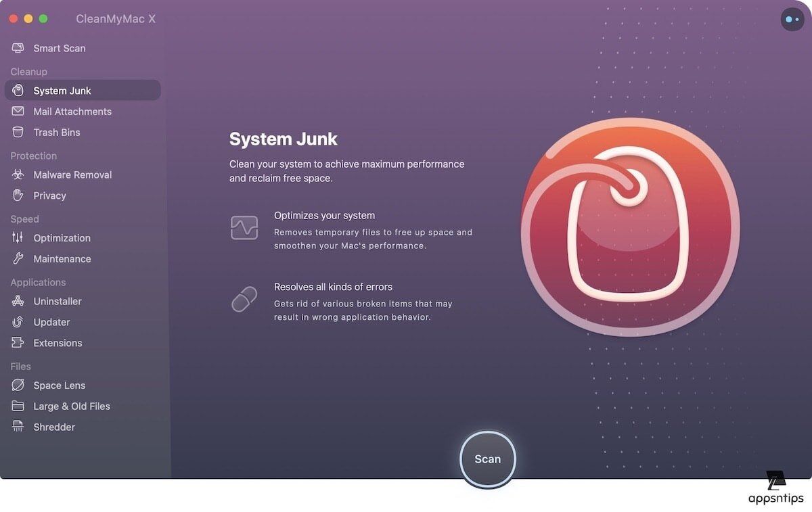This screenshot has width=812, height=512.
Task: Open the Space Lens module
Action: tap(59, 386)
